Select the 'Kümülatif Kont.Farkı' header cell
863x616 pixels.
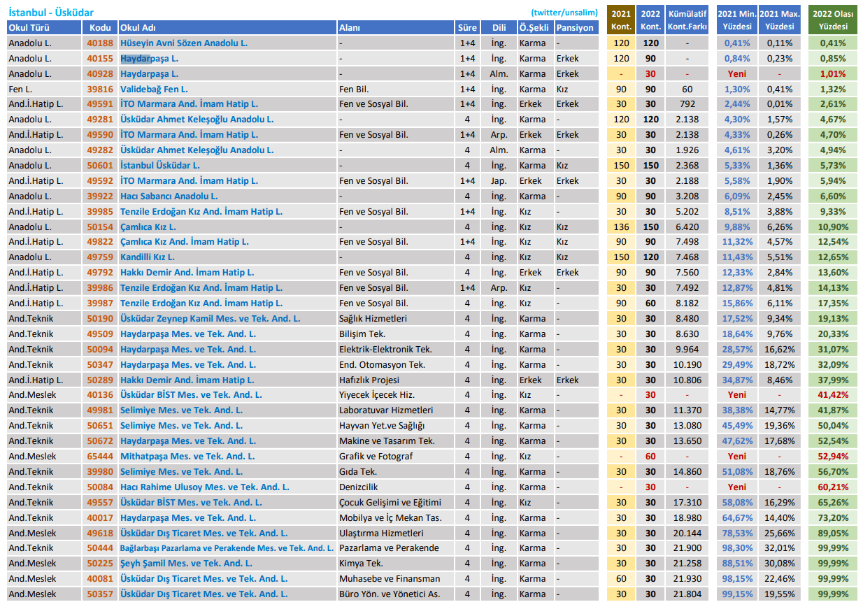(x=687, y=20)
